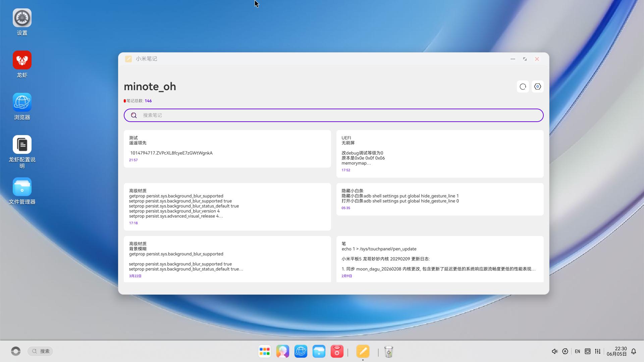Click the 小米笔记 window title text
The width and height of the screenshot is (644, 362).
coord(147,59)
